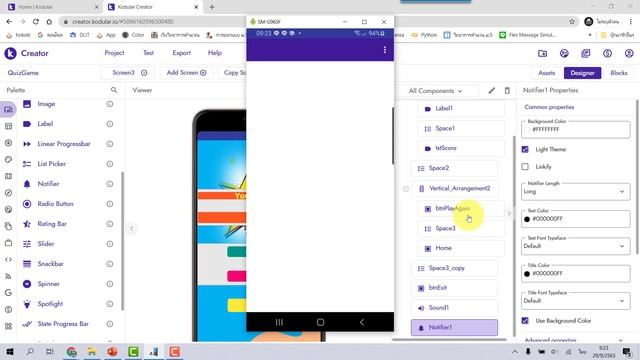This screenshot has width=640, height=360.
Task: Bookmark this page with star icon
Action: coord(572,22)
